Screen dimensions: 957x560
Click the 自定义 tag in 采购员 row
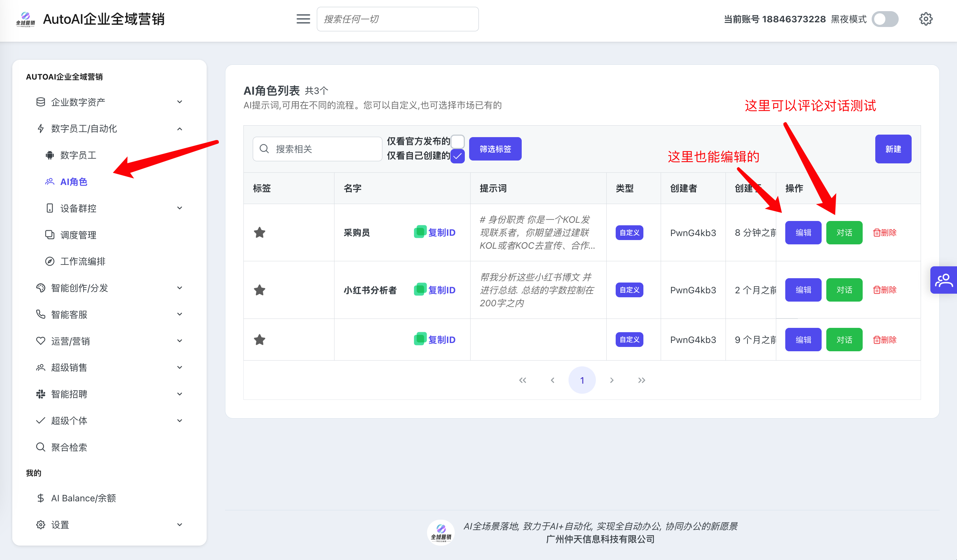pyautogui.click(x=629, y=232)
